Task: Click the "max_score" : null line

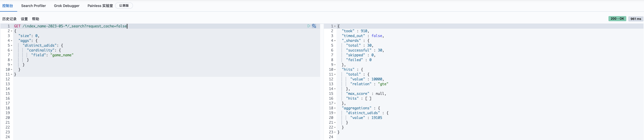Action: (366, 94)
